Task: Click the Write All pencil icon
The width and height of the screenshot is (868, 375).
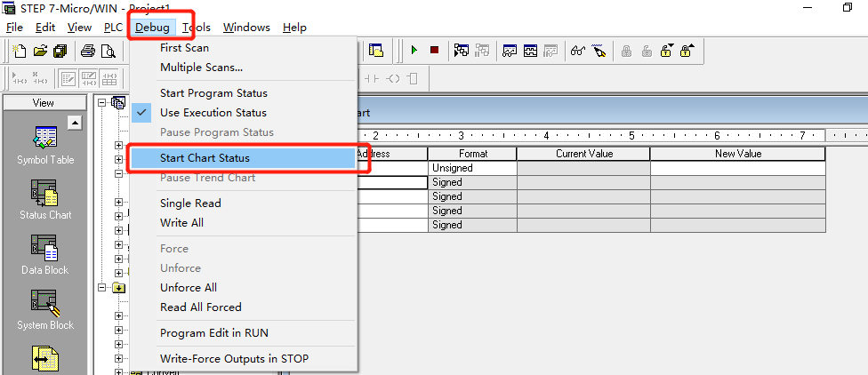Action: pos(599,51)
